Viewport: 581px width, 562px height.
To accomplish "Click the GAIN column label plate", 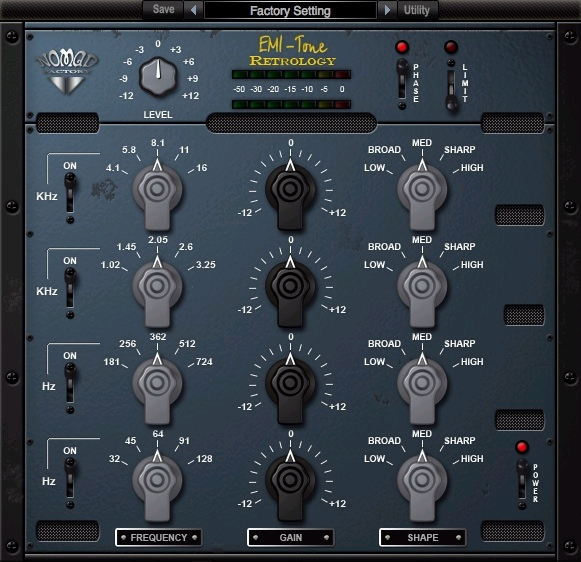I will (290, 538).
